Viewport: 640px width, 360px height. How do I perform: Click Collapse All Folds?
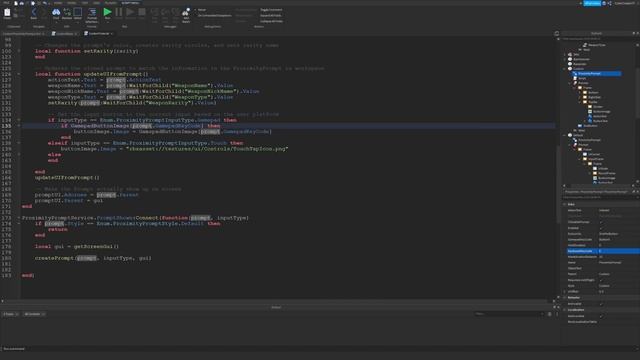coord(271,21)
